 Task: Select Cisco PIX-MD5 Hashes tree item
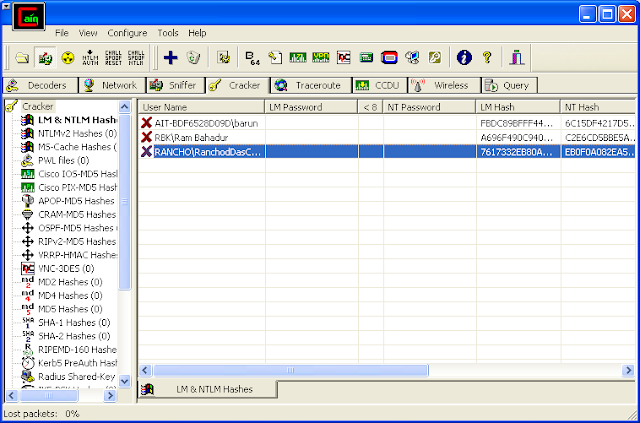pyautogui.click(x=78, y=187)
